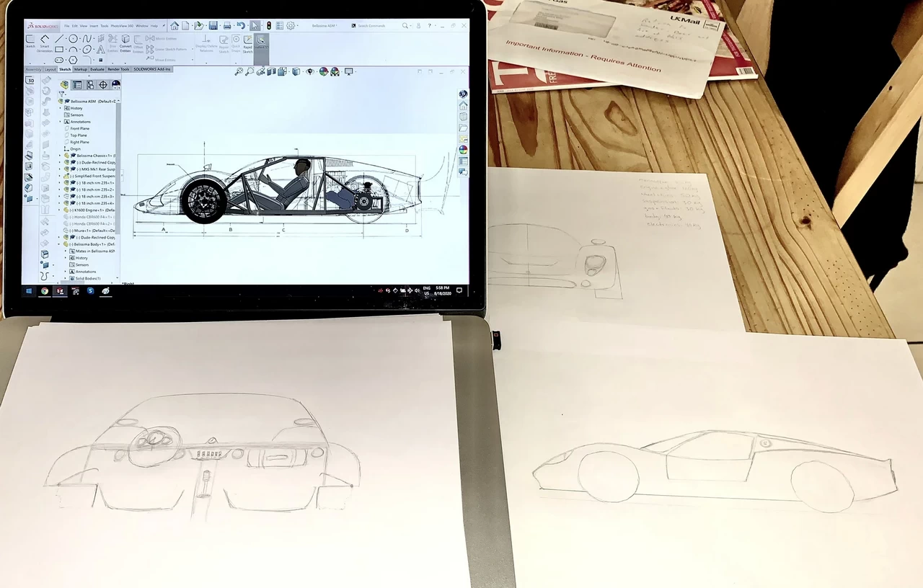
Task: Select the Circle sketch tool
Action: tap(74, 38)
